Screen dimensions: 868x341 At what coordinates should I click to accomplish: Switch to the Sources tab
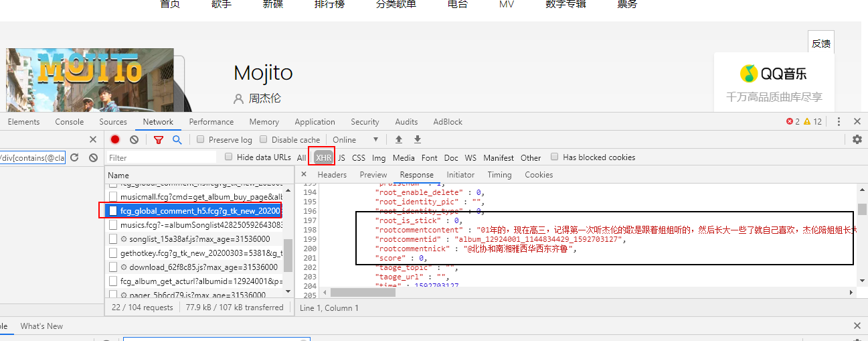(113, 122)
